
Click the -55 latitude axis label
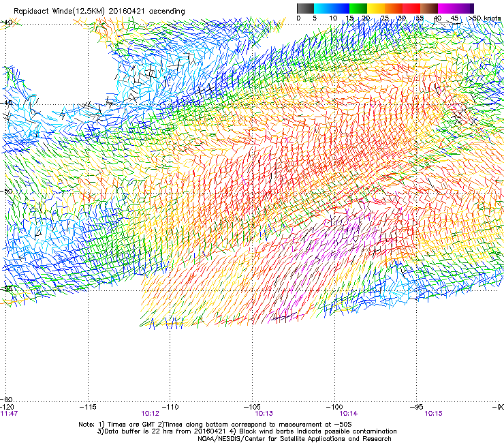point(6,288)
